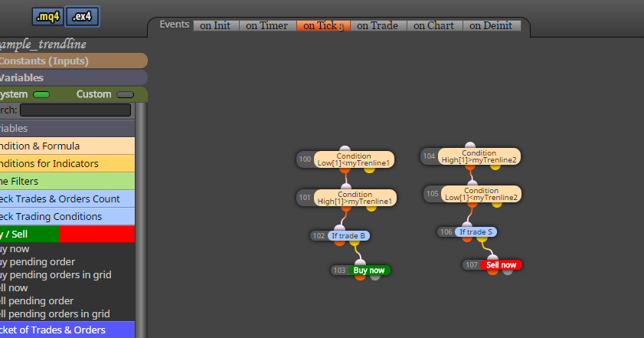Pick the Sell pending order block
The height and width of the screenshot is (338, 644).
(37, 301)
